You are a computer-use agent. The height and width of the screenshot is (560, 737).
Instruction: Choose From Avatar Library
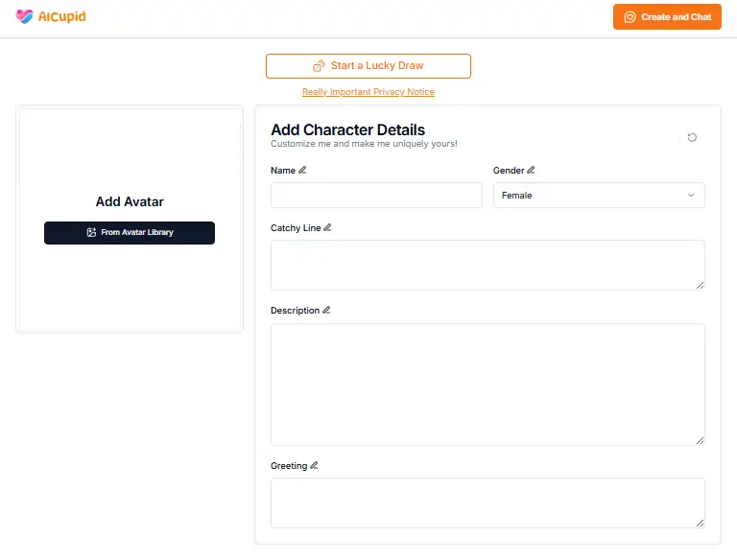click(x=130, y=233)
